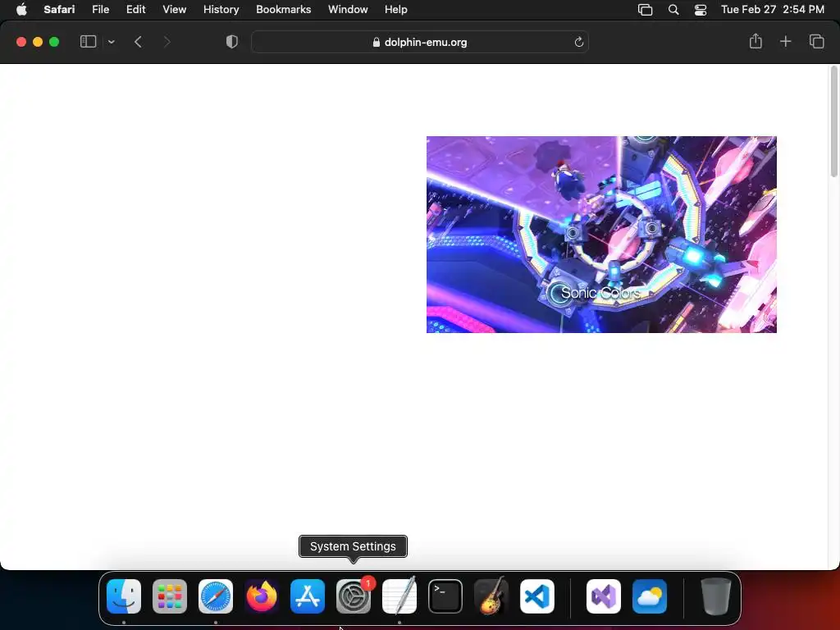The height and width of the screenshot is (630, 840).
Task: Launch Visual Studio Code from the Dock
Action: point(537,596)
